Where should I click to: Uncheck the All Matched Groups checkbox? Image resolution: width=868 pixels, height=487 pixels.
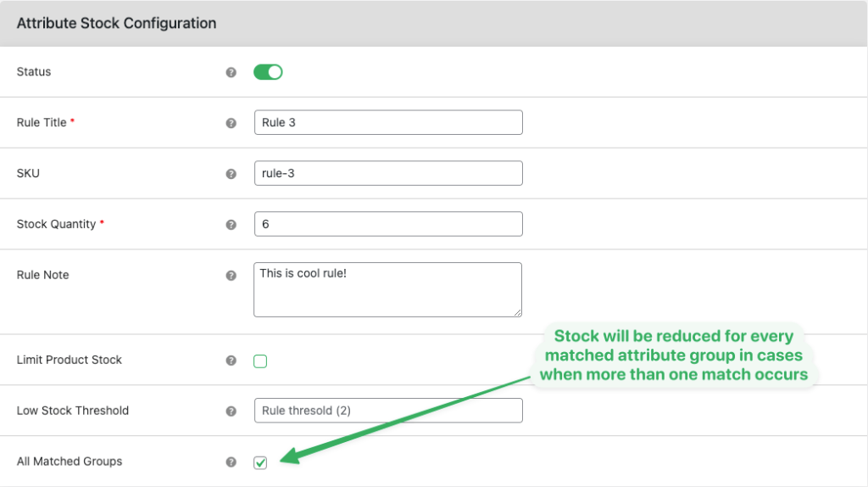[260, 462]
